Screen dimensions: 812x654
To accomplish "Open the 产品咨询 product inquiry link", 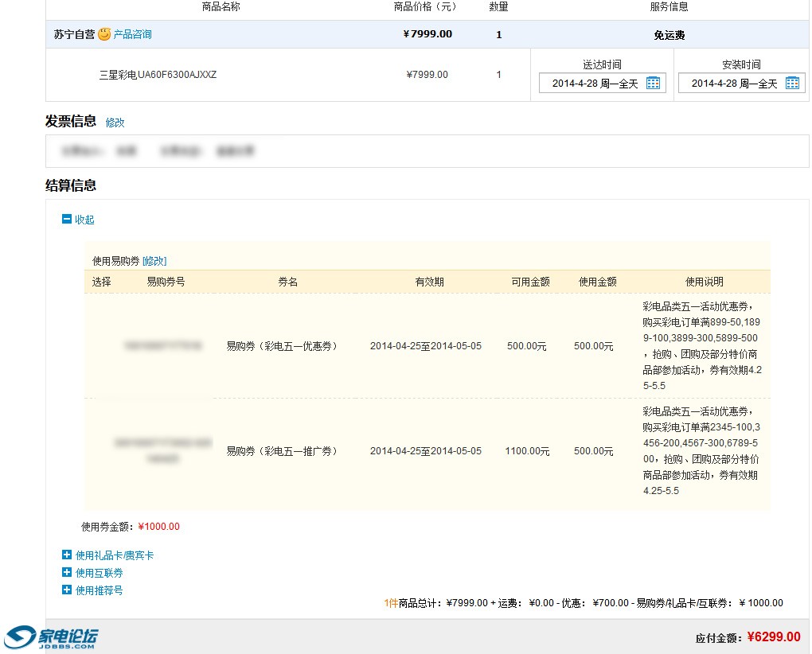I will click(132, 35).
